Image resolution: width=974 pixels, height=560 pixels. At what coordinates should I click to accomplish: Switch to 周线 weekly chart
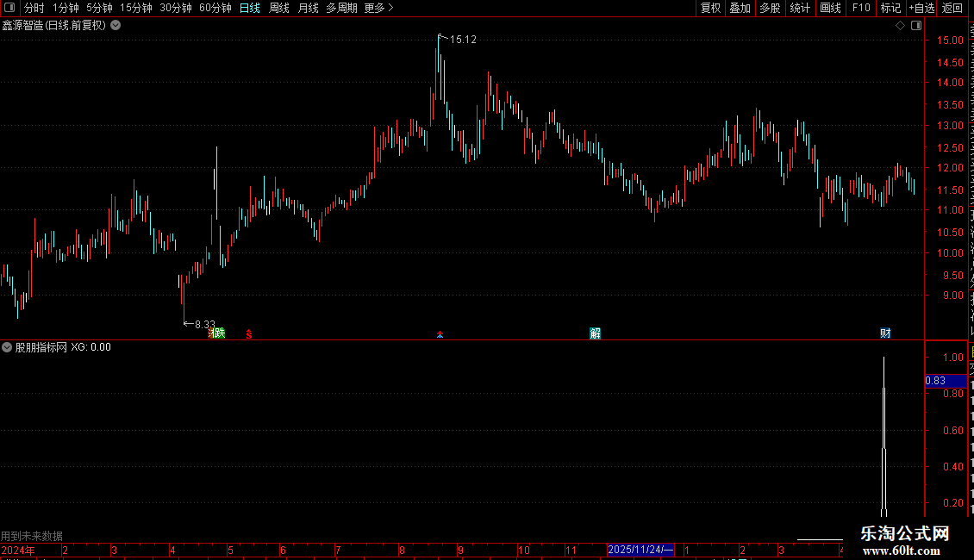[279, 8]
